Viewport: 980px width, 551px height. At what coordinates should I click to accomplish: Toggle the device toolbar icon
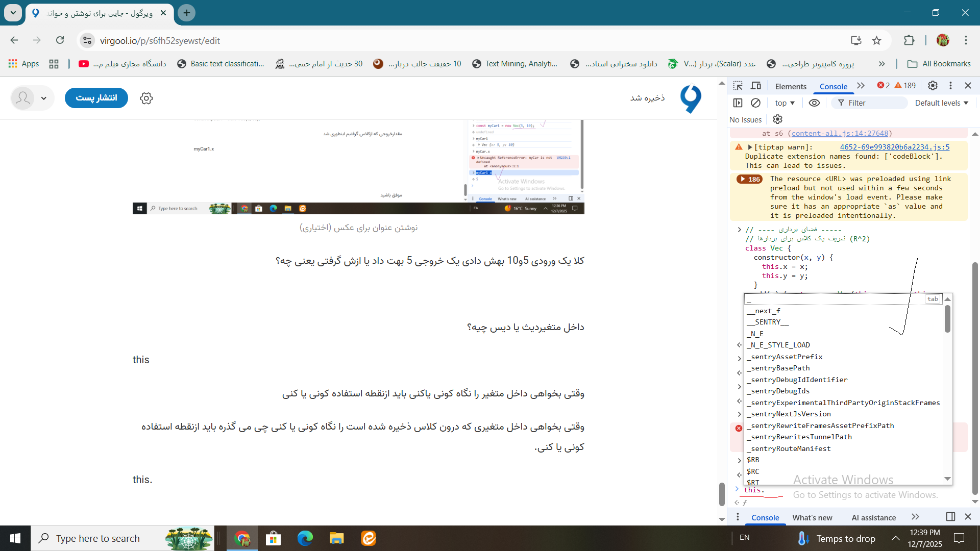pos(756,86)
